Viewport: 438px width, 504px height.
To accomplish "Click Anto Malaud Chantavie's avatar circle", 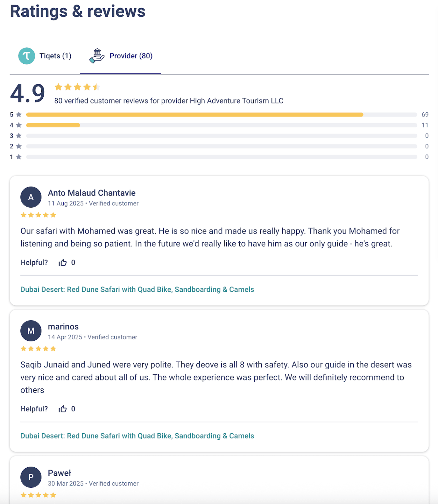I will (x=31, y=197).
